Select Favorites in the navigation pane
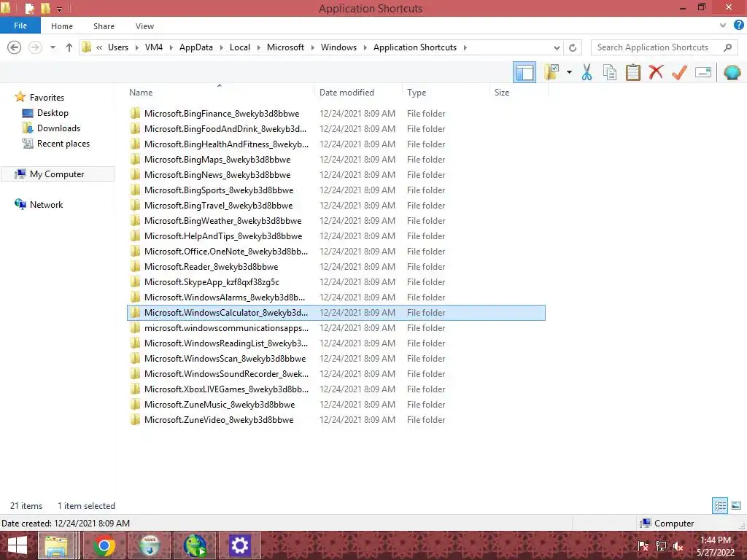This screenshot has width=747, height=560. pyautogui.click(x=47, y=98)
